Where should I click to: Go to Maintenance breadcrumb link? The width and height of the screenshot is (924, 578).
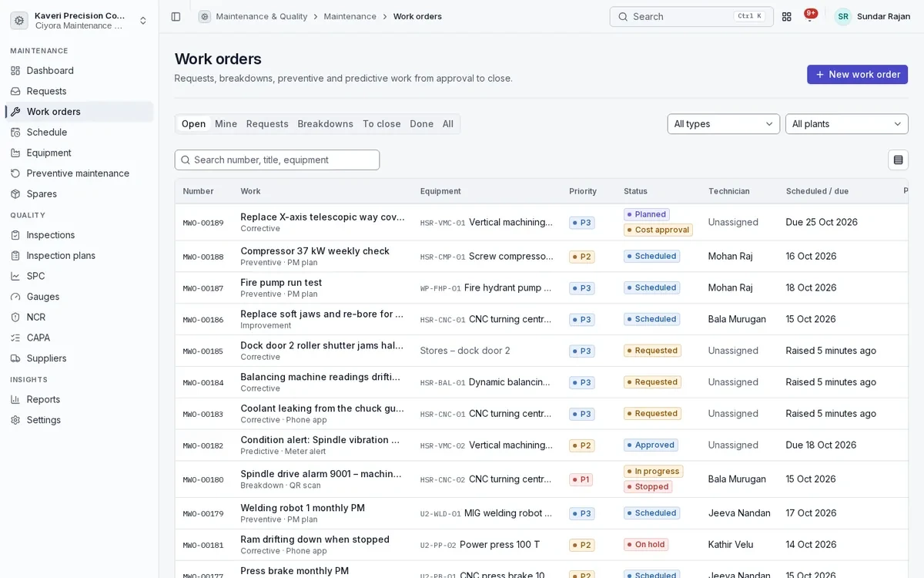[x=350, y=16]
